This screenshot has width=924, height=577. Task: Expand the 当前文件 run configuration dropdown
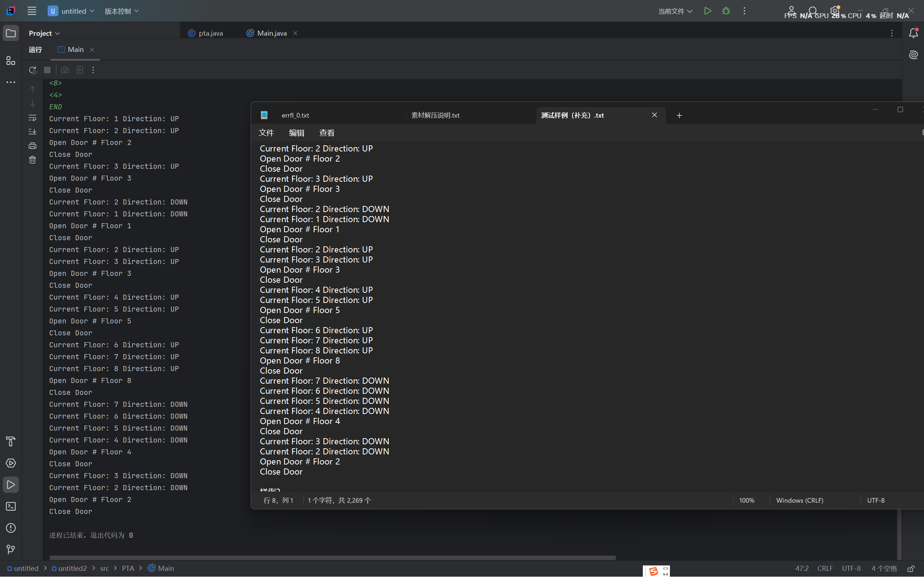[x=675, y=11]
